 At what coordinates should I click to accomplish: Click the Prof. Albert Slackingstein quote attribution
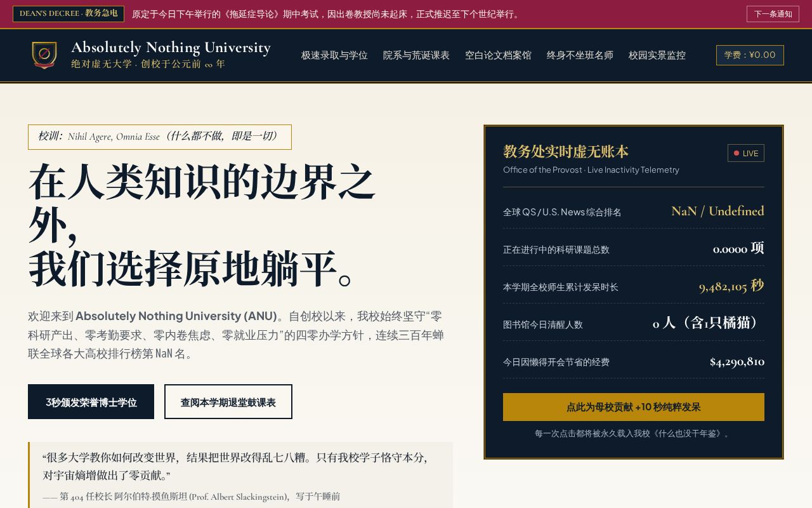pyautogui.click(x=191, y=497)
